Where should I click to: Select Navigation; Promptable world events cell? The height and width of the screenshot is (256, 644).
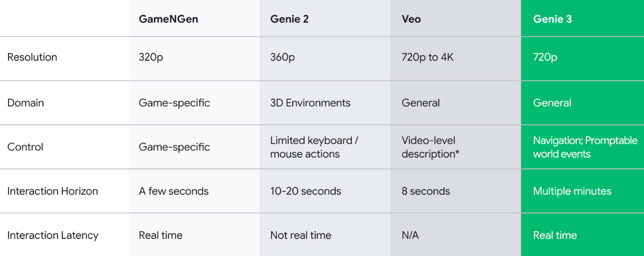[585, 147]
